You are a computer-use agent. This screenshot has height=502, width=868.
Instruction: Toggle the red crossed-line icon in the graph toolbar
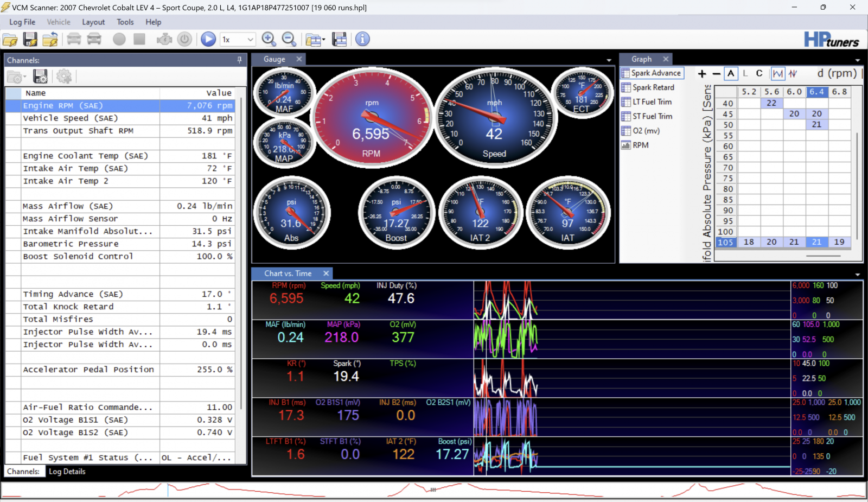(793, 73)
